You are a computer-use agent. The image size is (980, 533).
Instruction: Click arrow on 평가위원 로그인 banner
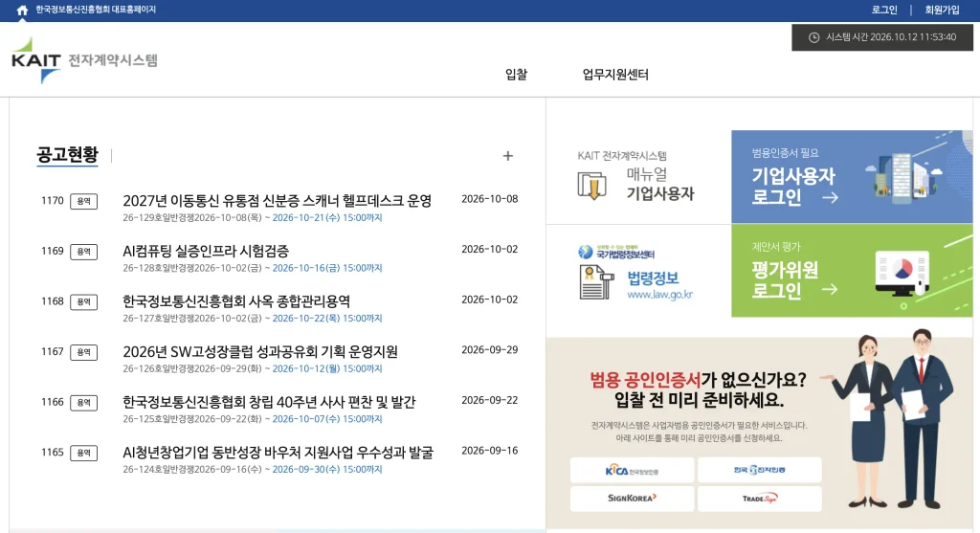point(830,289)
